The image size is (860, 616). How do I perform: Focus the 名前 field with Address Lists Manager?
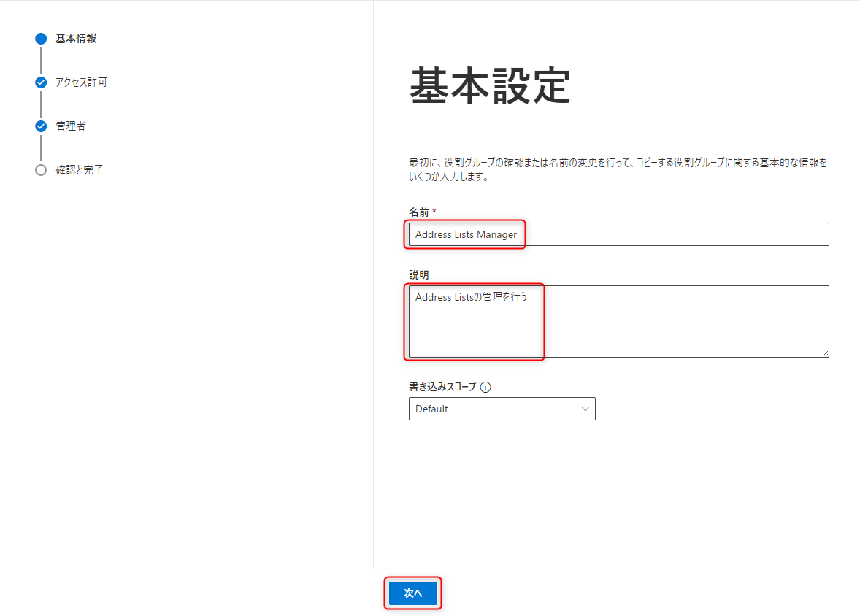(x=618, y=234)
